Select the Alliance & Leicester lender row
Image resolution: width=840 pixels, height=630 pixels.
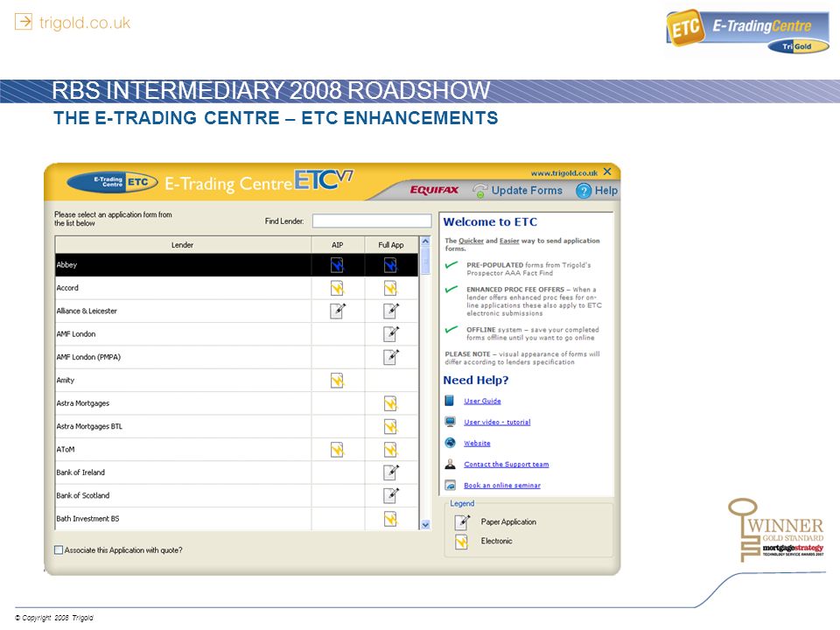[x=237, y=311]
